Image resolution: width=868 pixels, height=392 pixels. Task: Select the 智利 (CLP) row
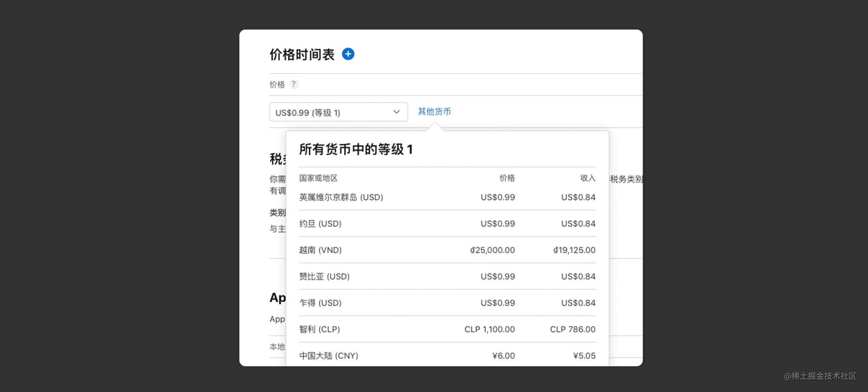click(447, 329)
